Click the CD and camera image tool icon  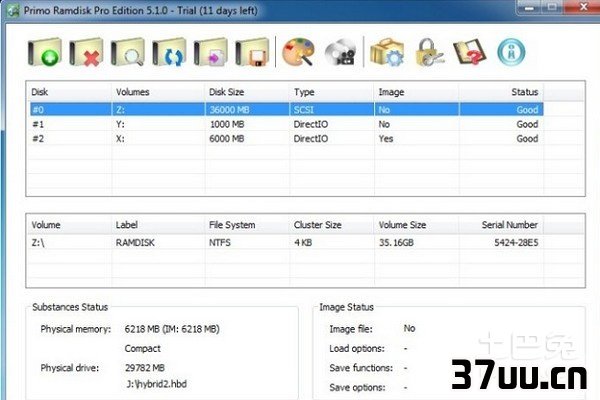coord(340,52)
